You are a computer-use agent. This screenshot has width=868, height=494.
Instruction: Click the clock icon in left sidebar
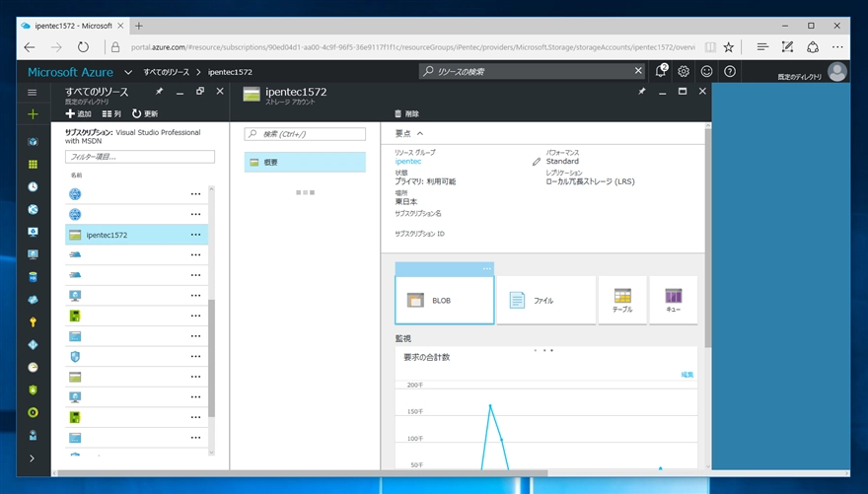(33, 187)
